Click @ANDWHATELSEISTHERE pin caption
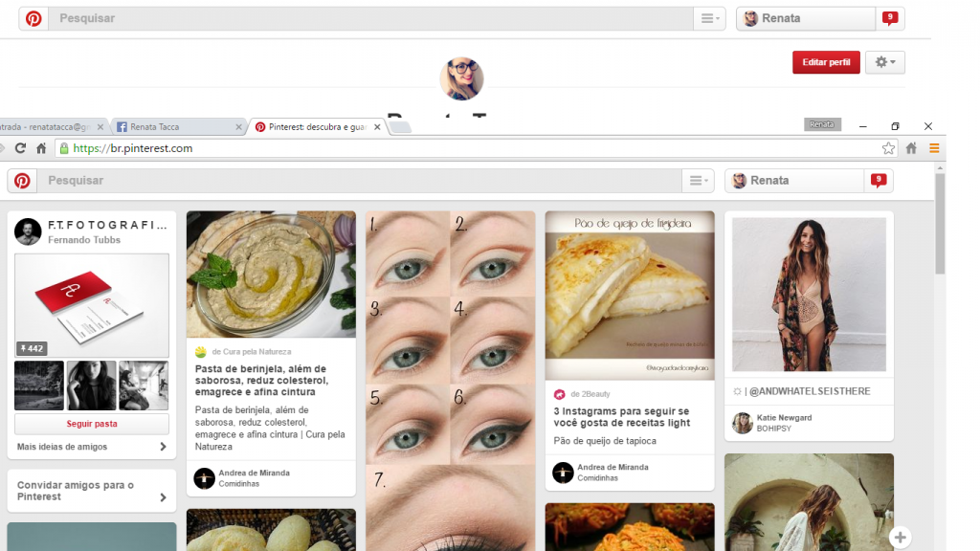The width and height of the screenshot is (980, 551). [803, 391]
